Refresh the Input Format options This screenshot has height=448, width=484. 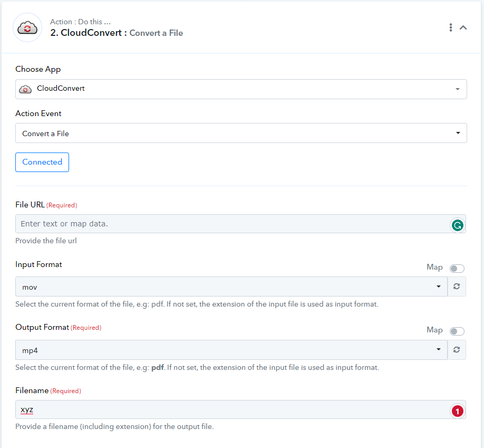[457, 287]
